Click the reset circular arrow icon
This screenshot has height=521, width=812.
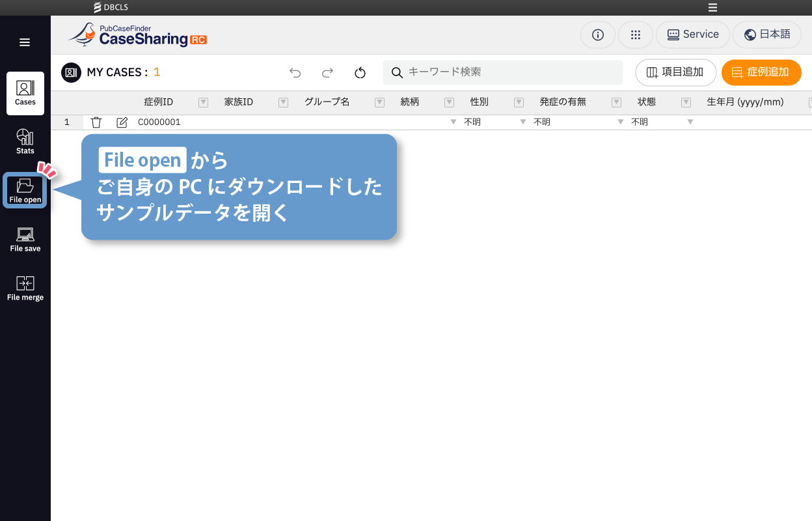[360, 73]
